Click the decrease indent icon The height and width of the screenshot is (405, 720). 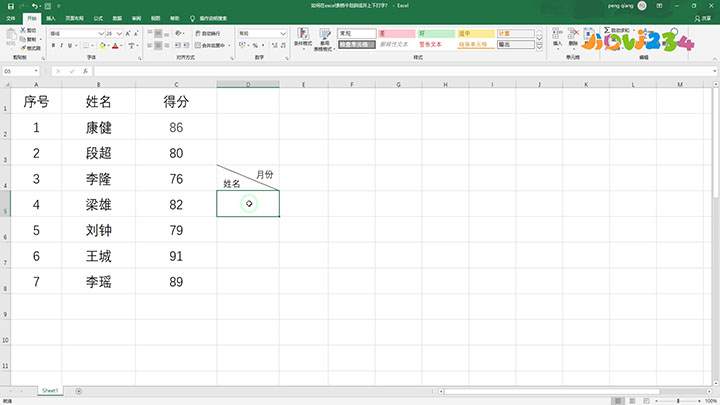(x=178, y=45)
